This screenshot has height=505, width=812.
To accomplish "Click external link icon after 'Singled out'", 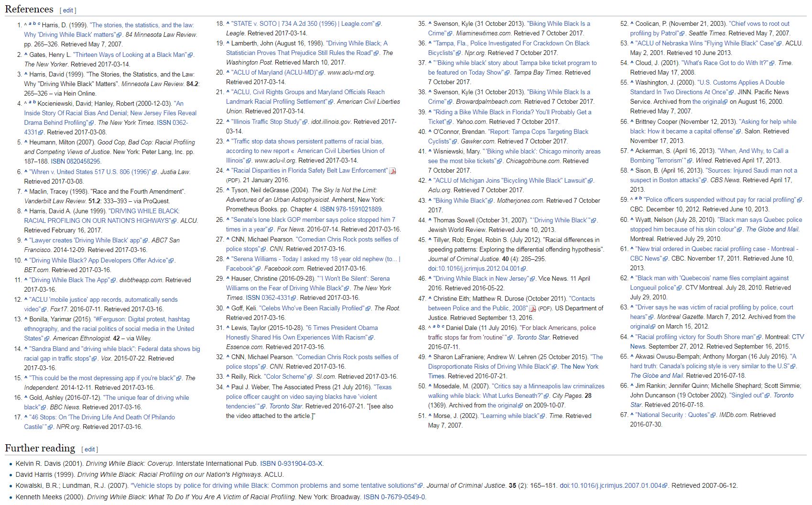I will click(768, 395).
